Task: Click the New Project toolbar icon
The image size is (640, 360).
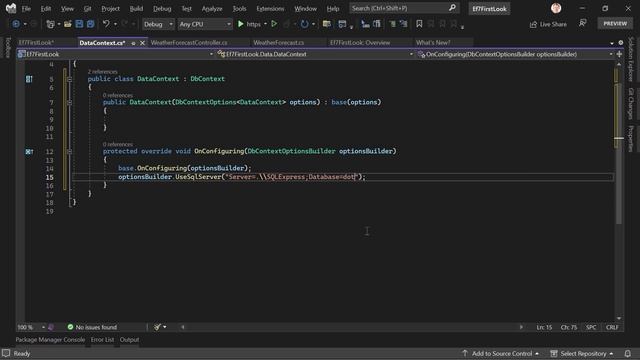Action: point(50,24)
